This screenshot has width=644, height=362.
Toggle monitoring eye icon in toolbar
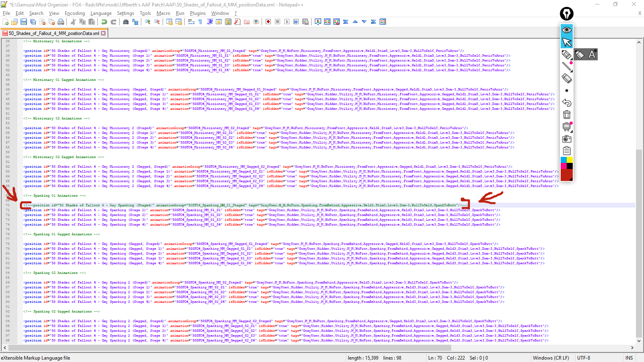tap(256, 22)
